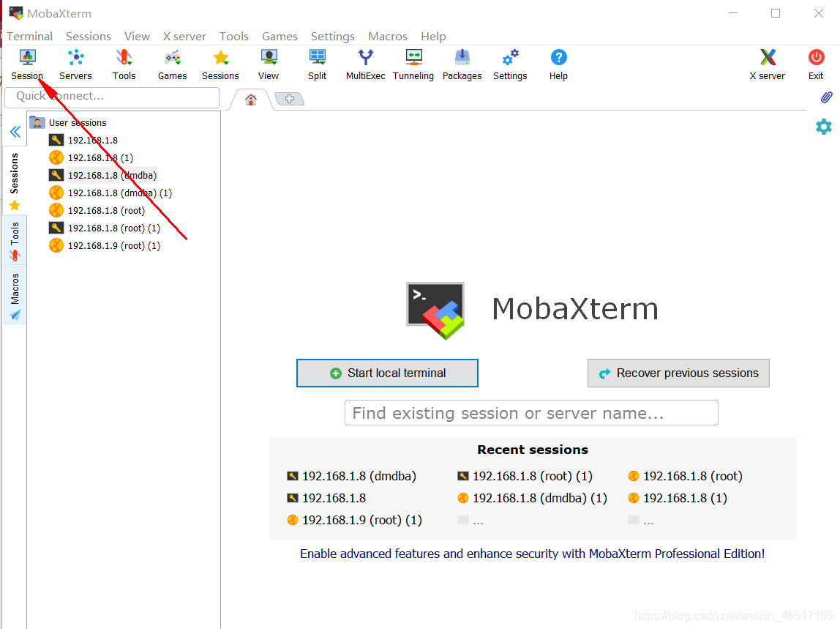The image size is (840, 629).
Task: Open the Help menu in menu bar
Action: click(x=433, y=36)
